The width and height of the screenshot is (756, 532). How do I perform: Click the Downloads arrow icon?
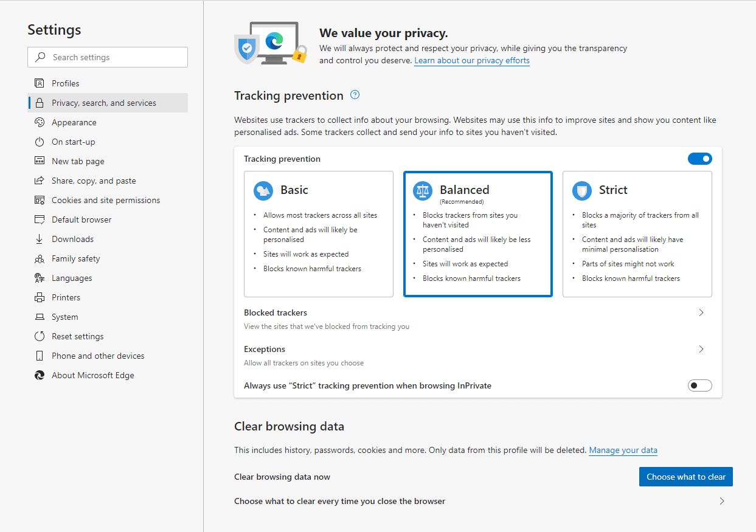(40, 239)
